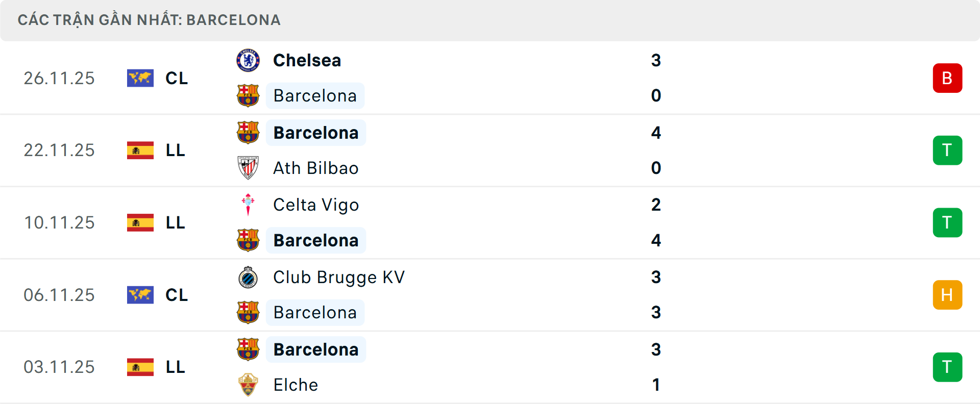Open the Chelsea team name link
Screen dimensions: 980x404
pos(307,60)
